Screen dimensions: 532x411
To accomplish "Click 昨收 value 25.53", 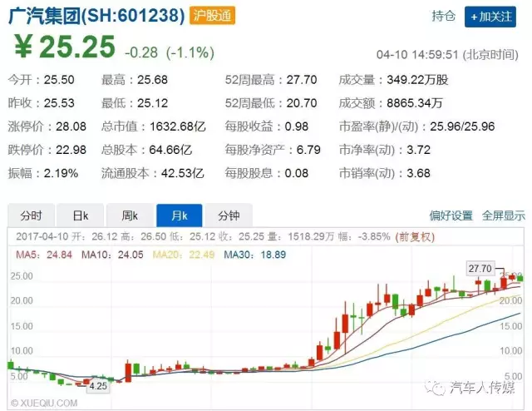I will [x=59, y=103].
